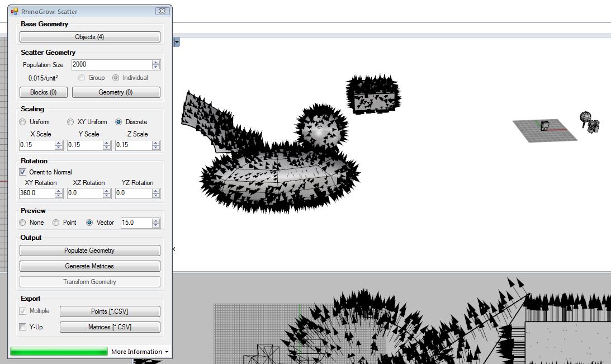Click the preview vector size field

pos(136,223)
